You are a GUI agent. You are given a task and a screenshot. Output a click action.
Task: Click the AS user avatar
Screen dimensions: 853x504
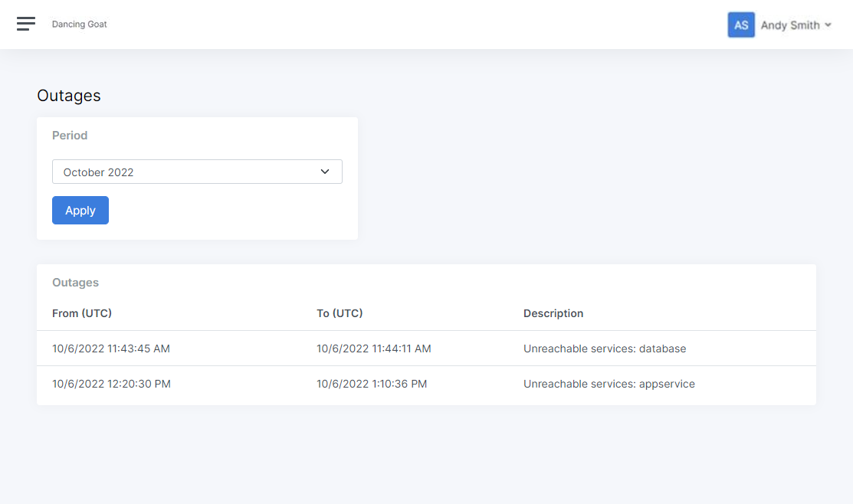[x=741, y=25]
